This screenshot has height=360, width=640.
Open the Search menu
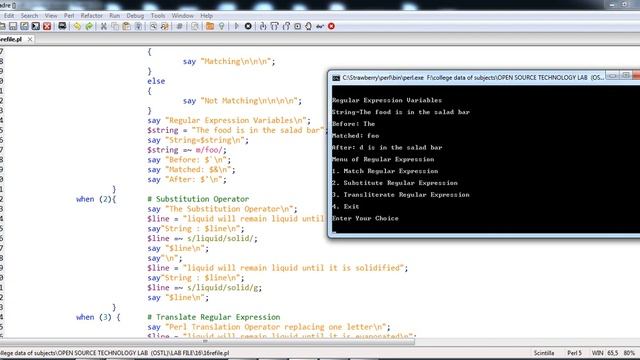tap(29, 16)
